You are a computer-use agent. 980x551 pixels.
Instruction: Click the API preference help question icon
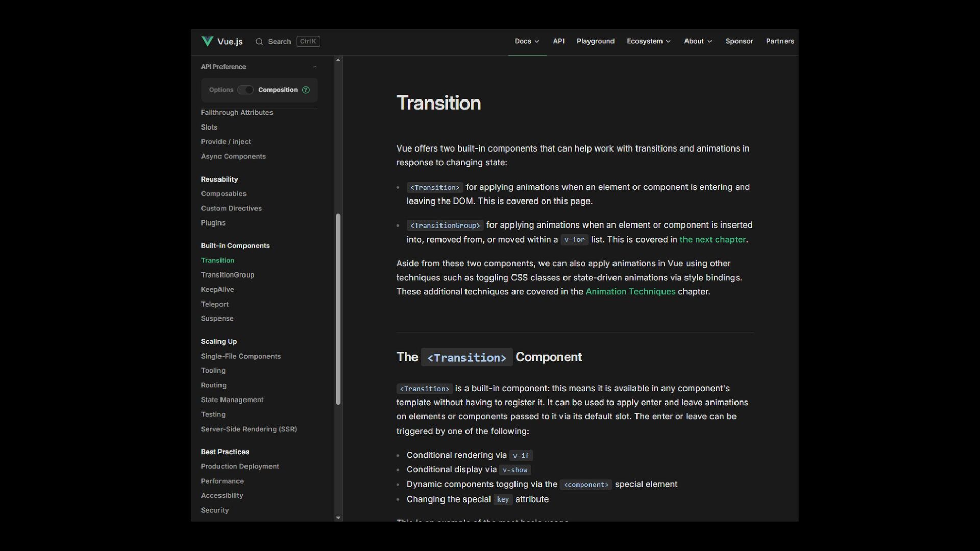pos(306,90)
